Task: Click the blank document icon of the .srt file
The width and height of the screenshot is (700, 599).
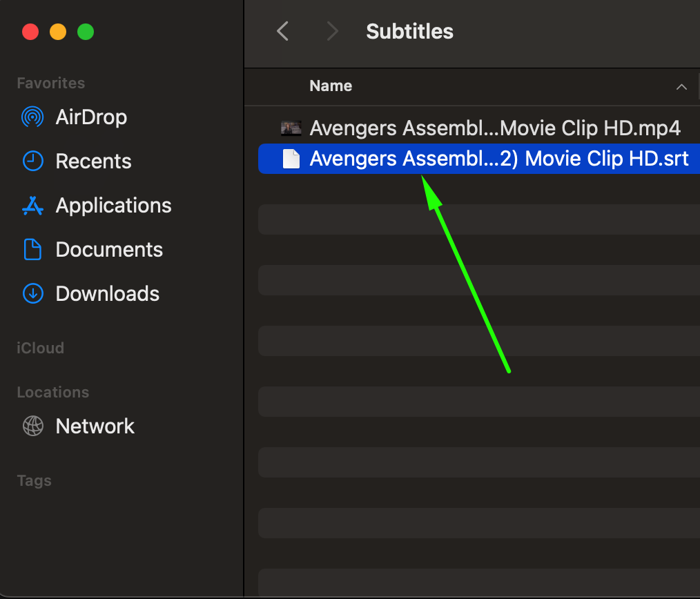Action: [x=291, y=159]
